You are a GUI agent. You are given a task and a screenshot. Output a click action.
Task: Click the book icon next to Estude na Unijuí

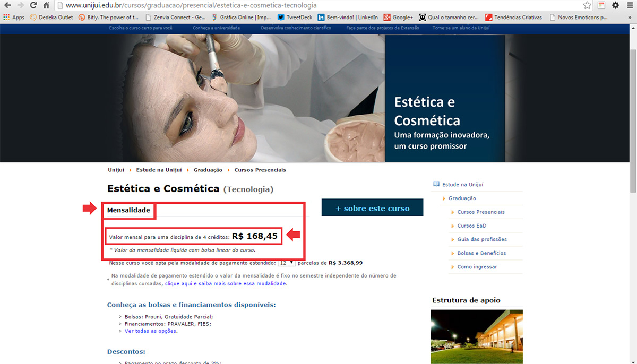tap(436, 184)
